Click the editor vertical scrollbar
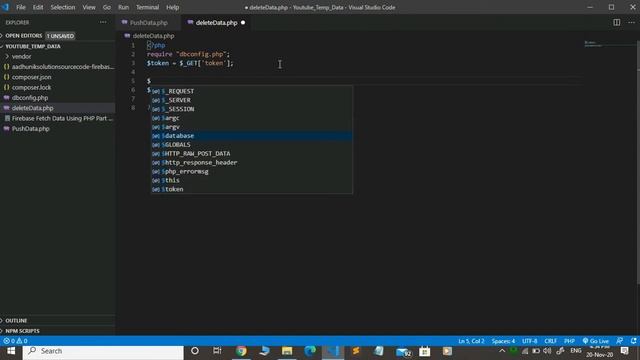The height and width of the screenshot is (360, 640). [638, 163]
